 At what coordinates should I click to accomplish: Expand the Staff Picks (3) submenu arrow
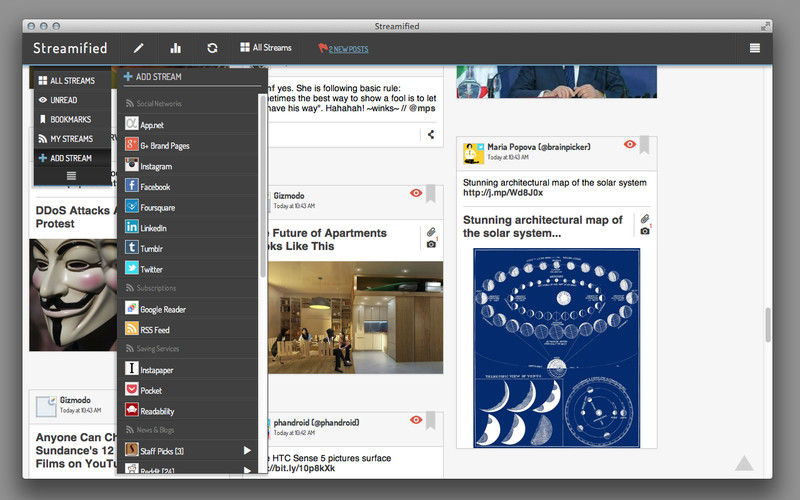click(x=247, y=451)
